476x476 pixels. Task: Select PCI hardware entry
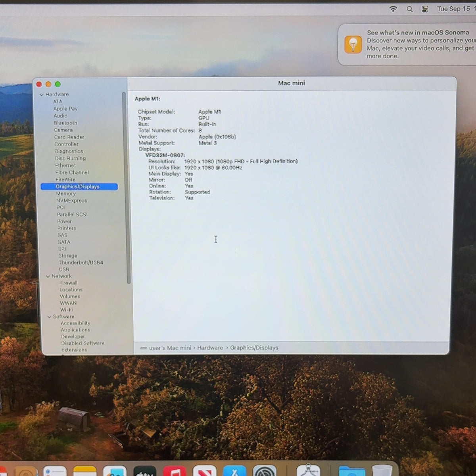pyautogui.click(x=60, y=207)
